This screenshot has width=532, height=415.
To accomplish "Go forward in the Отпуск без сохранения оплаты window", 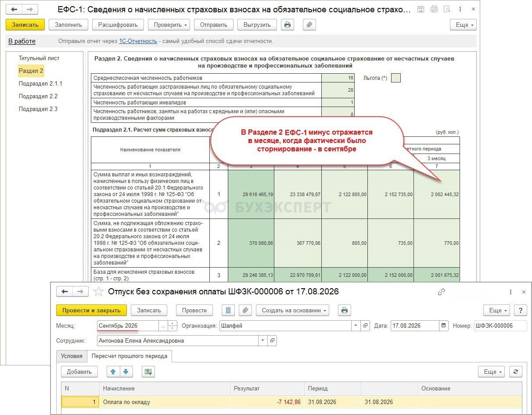I will click(x=80, y=291).
